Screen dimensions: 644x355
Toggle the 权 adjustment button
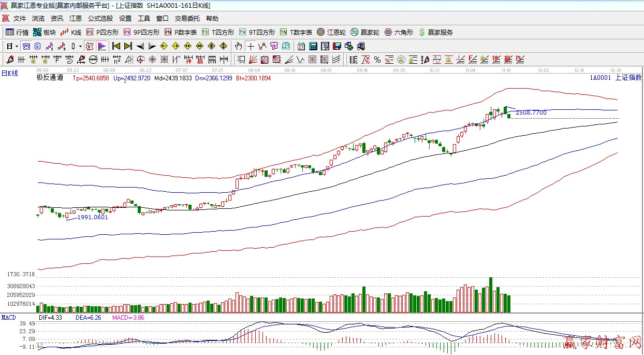click(x=90, y=46)
